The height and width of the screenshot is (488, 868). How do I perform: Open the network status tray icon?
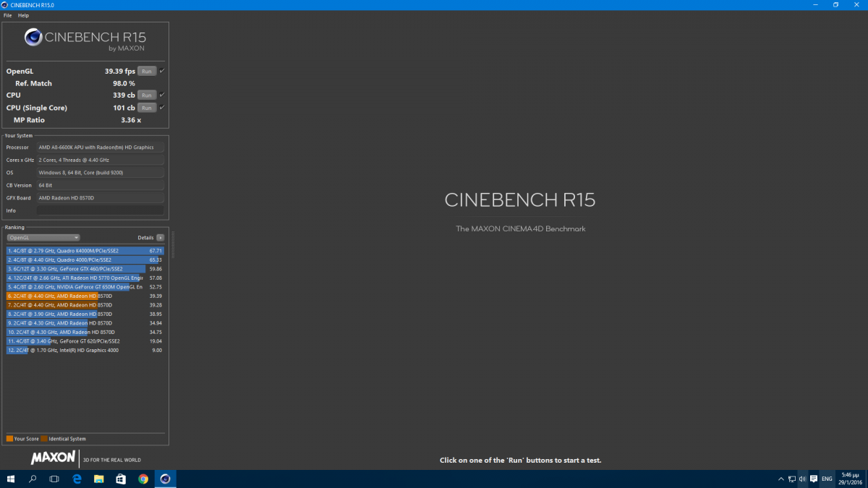point(791,479)
